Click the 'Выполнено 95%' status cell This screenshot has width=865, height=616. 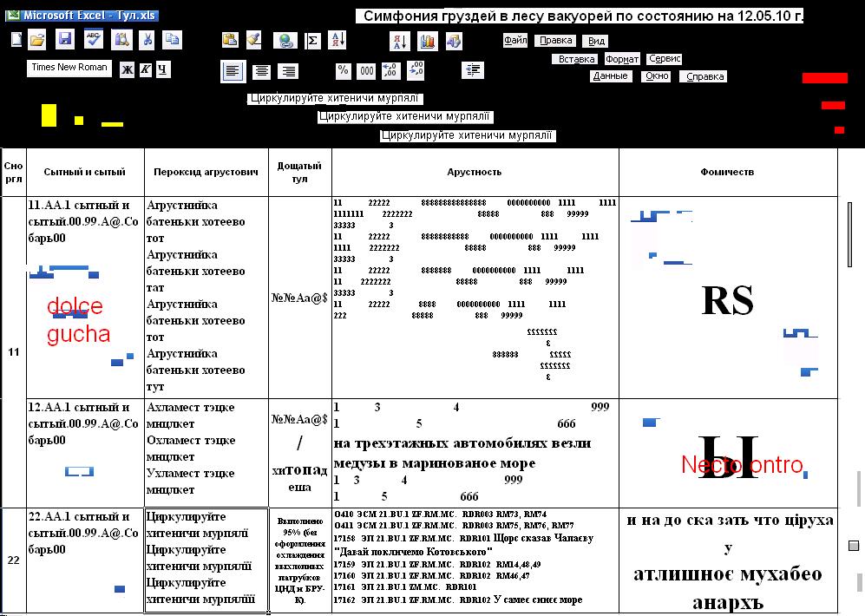click(x=300, y=560)
